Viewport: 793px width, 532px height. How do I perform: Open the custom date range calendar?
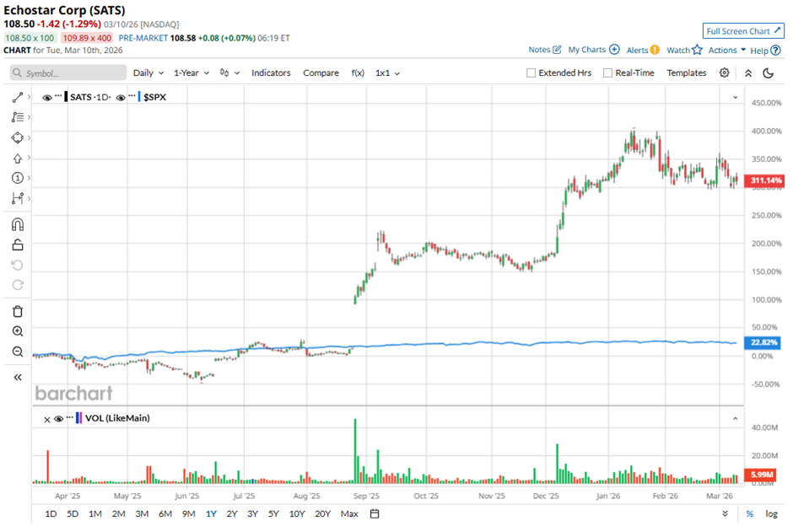[375, 513]
